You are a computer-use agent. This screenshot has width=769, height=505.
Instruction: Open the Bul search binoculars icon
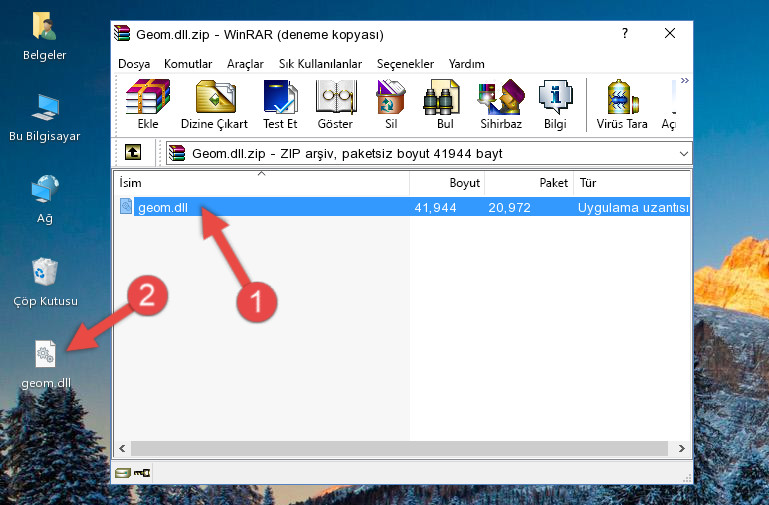(444, 104)
